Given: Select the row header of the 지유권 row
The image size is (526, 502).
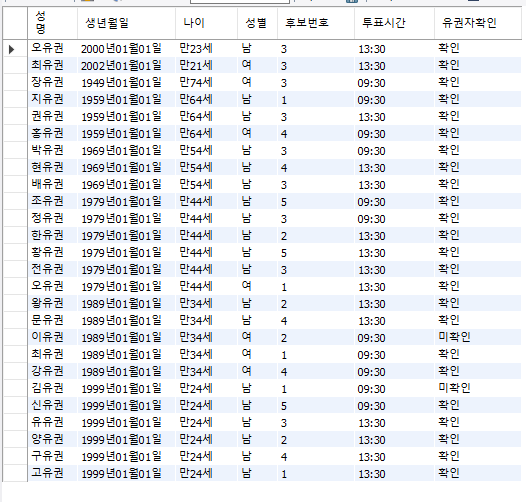Looking at the screenshot, I should pos(15,100).
